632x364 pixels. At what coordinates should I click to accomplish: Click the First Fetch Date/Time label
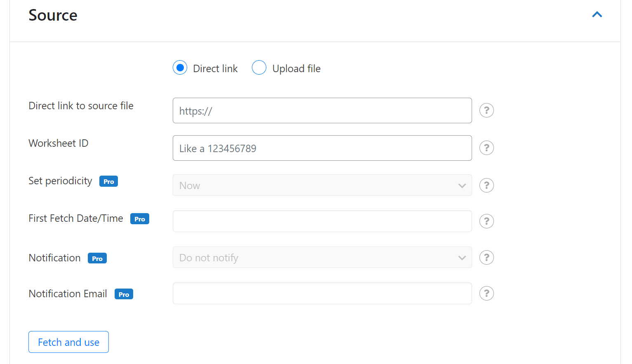[76, 218]
